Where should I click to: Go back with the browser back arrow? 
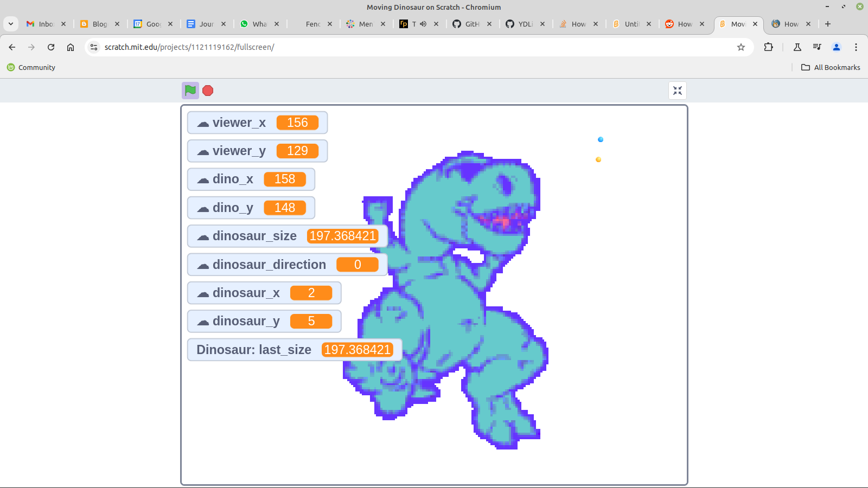click(x=12, y=47)
